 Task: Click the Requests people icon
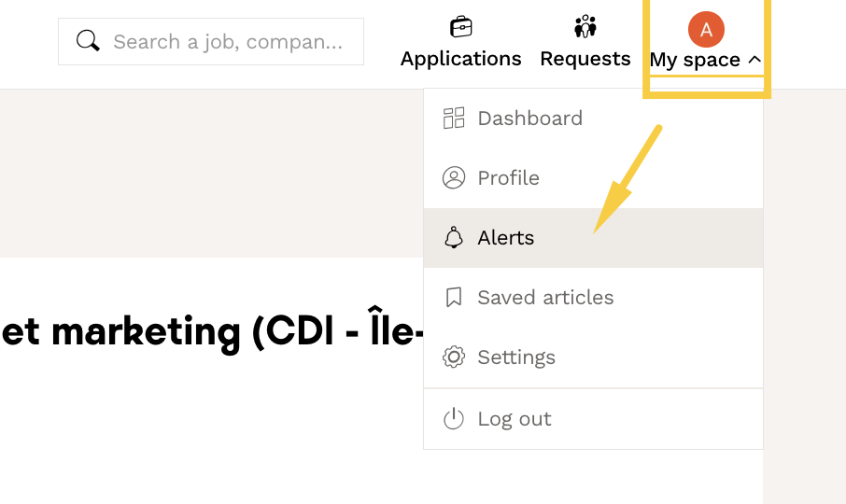tap(585, 26)
